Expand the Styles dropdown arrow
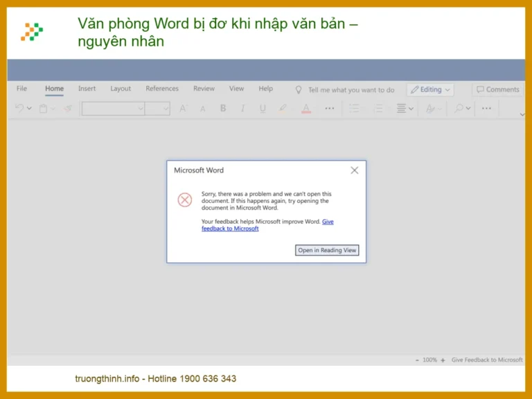 pyautogui.click(x=440, y=109)
